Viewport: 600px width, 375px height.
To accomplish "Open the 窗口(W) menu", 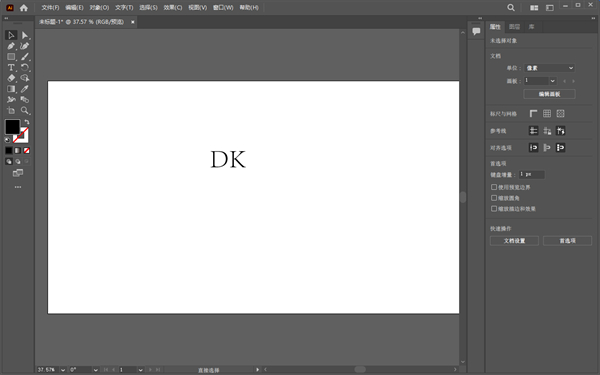I will (223, 8).
